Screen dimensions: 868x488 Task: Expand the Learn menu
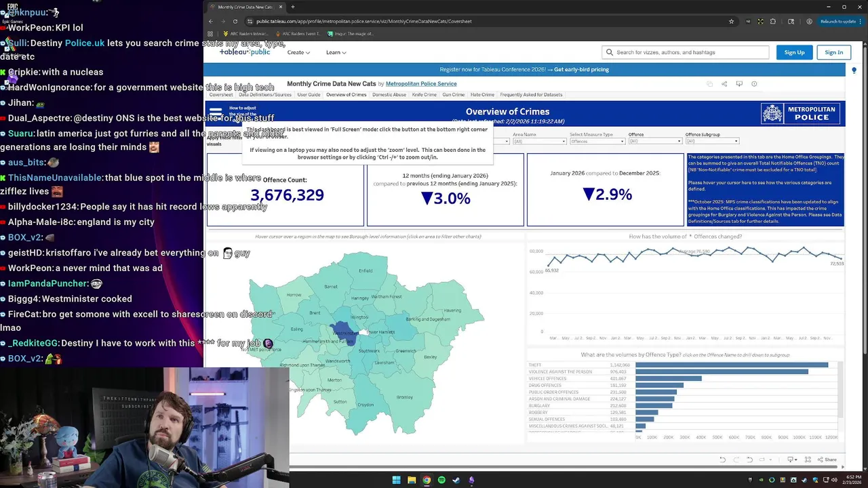[x=336, y=52]
